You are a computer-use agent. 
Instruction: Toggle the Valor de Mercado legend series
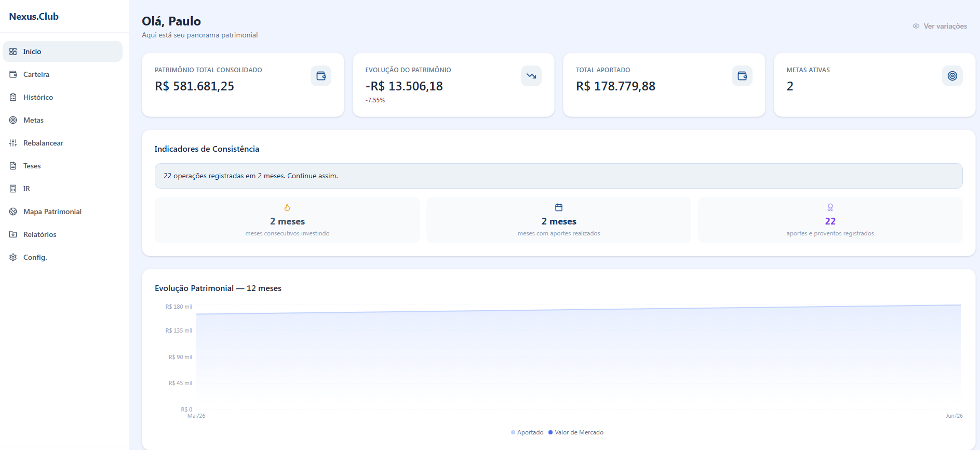point(576,432)
